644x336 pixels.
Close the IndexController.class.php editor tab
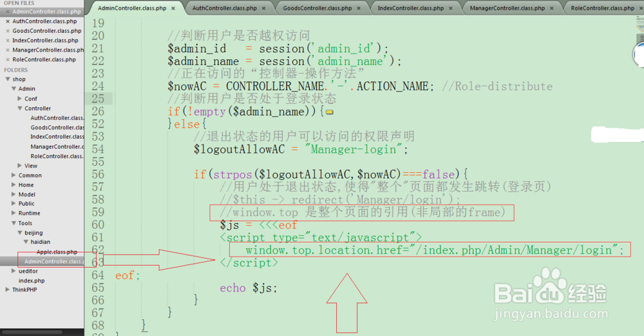pyautogui.click(x=451, y=8)
